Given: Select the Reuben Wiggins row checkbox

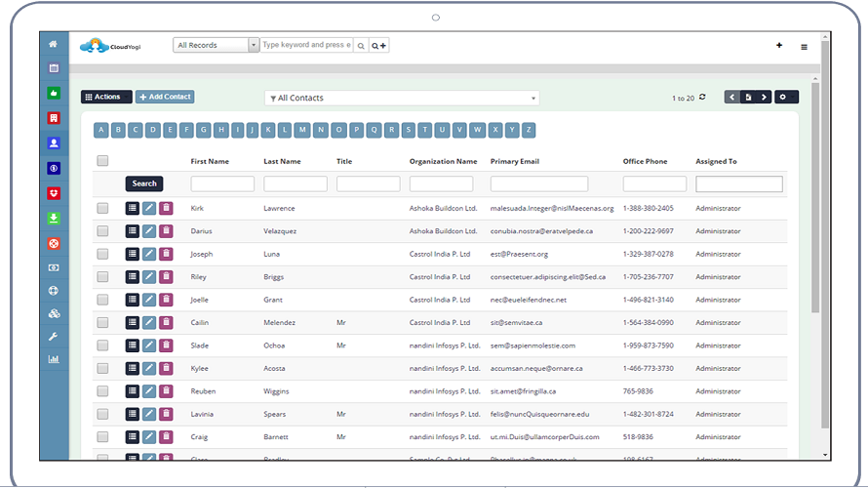Looking at the screenshot, I should 102,391.
